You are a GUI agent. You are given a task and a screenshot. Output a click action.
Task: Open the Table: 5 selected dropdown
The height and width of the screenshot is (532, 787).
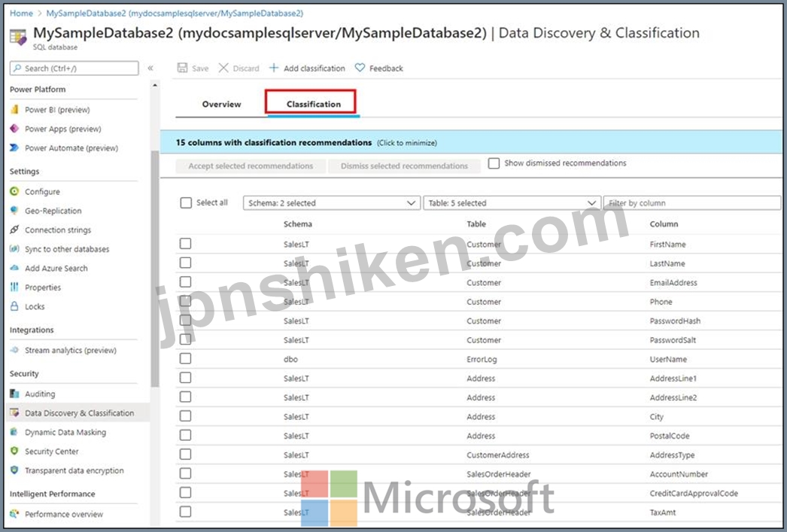[512, 202]
